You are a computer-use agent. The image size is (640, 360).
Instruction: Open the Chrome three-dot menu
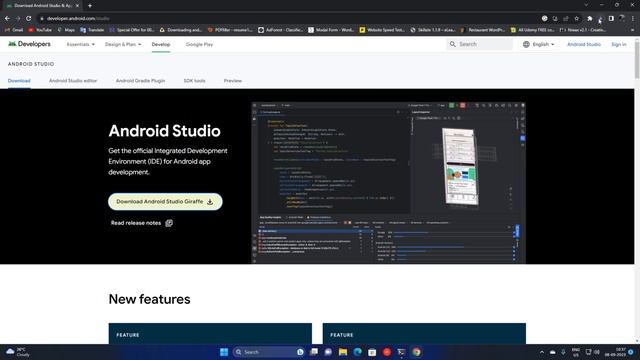(633, 18)
